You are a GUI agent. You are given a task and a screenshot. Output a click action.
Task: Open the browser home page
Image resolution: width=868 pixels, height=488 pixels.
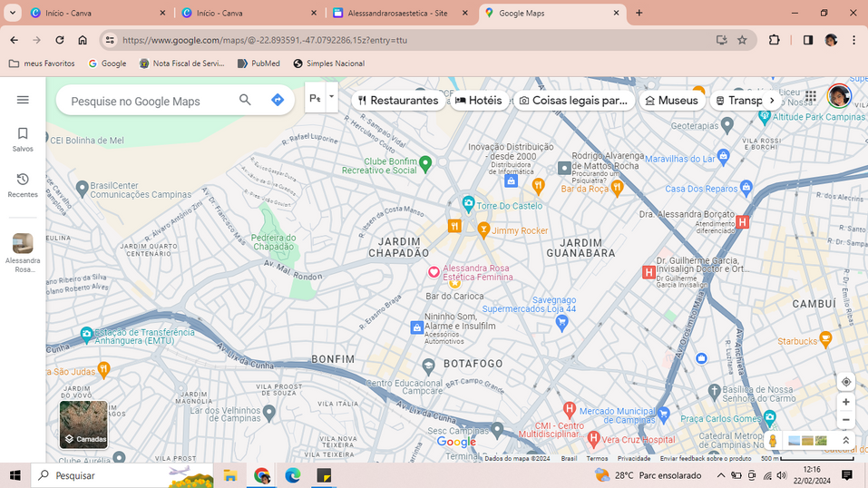(x=83, y=40)
